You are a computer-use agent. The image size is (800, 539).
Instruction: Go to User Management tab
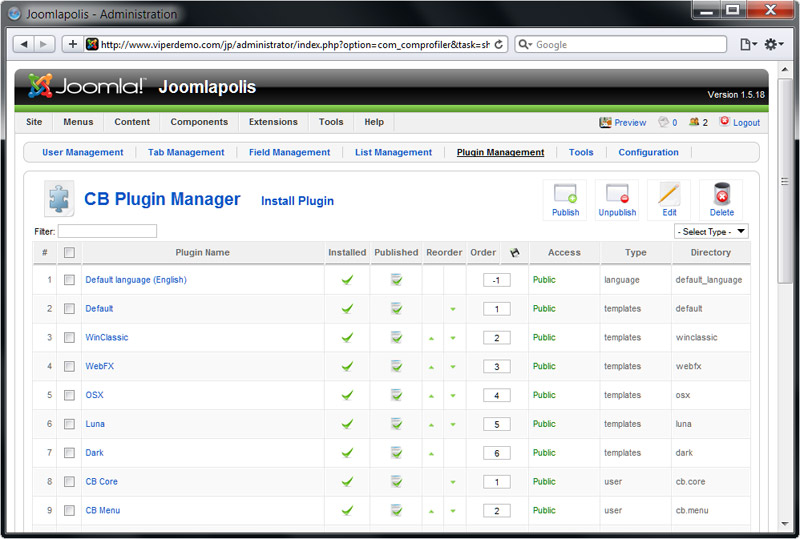(83, 152)
